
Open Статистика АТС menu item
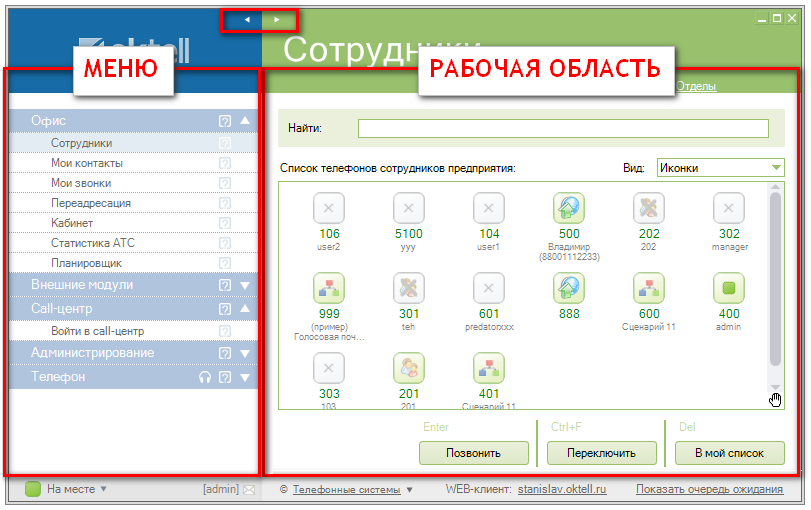(92, 243)
